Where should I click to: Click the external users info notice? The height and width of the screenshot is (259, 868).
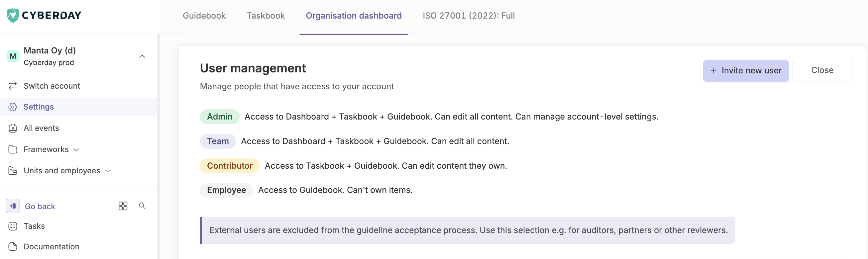467,230
